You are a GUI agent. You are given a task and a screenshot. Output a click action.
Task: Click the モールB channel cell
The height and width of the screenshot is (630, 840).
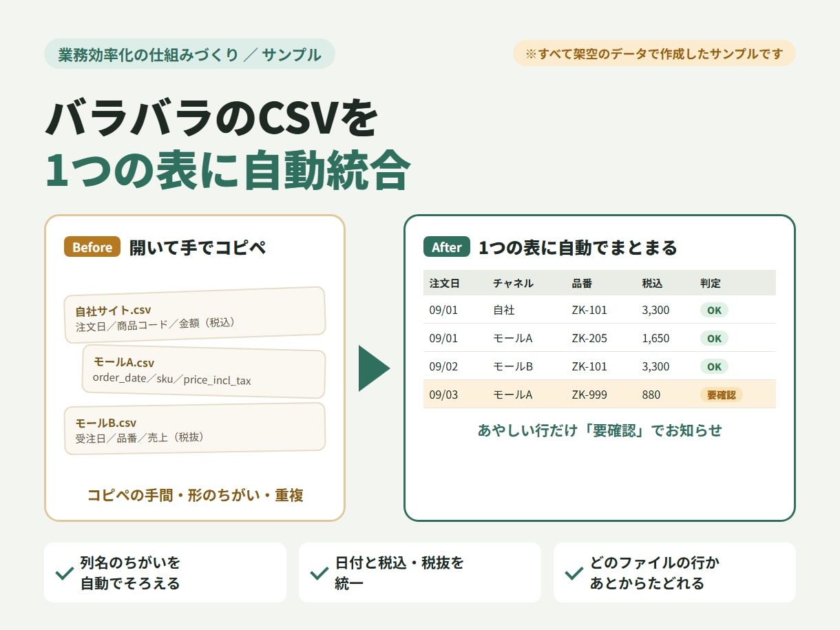[x=513, y=366]
